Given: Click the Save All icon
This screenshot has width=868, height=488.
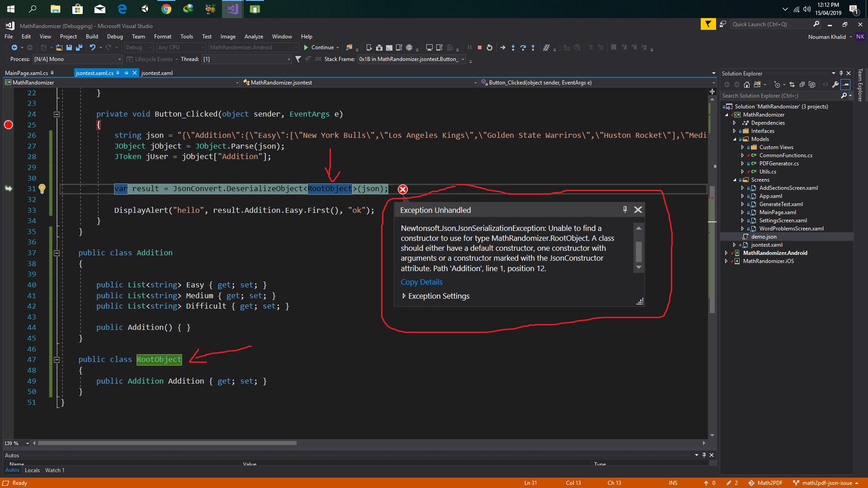Looking at the screenshot, I should (79, 47).
